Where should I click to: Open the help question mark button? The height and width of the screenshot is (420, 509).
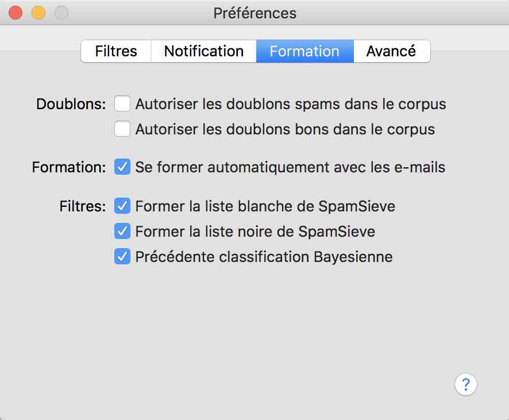tap(466, 384)
